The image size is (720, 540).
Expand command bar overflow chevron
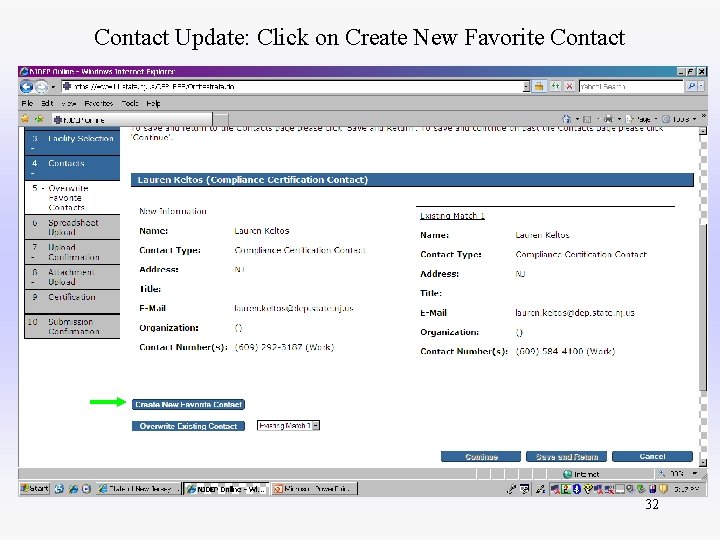coord(703,116)
